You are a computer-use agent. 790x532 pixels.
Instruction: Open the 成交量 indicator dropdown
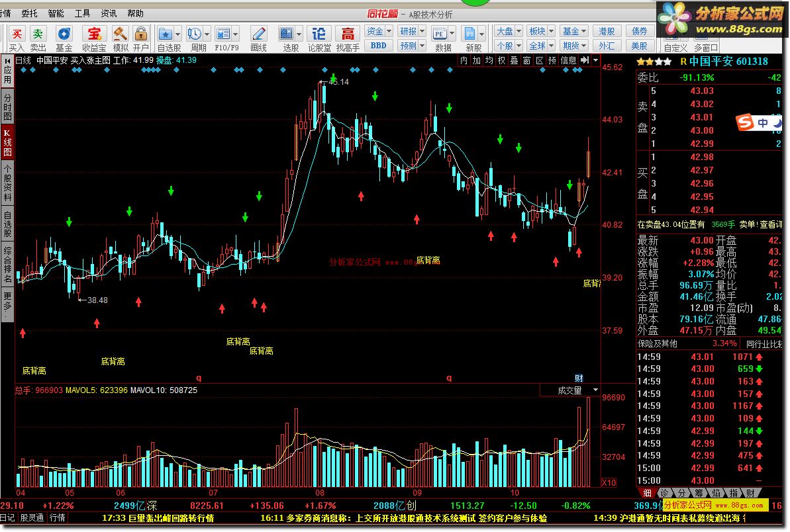tap(570, 390)
